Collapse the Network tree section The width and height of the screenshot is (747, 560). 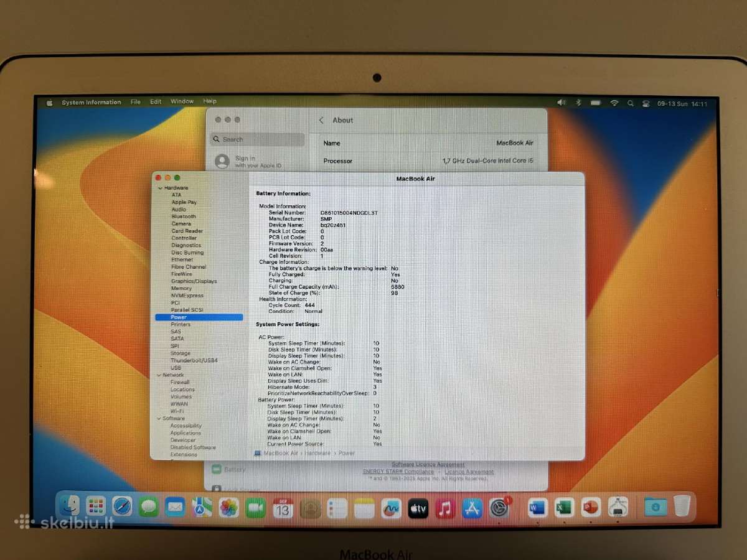[158, 375]
